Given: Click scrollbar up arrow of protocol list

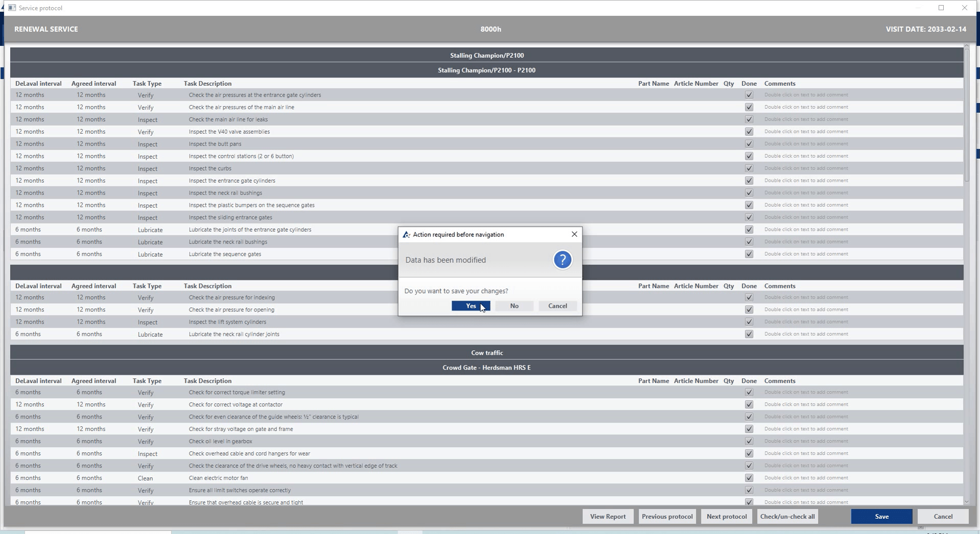Looking at the screenshot, I should (x=966, y=47).
